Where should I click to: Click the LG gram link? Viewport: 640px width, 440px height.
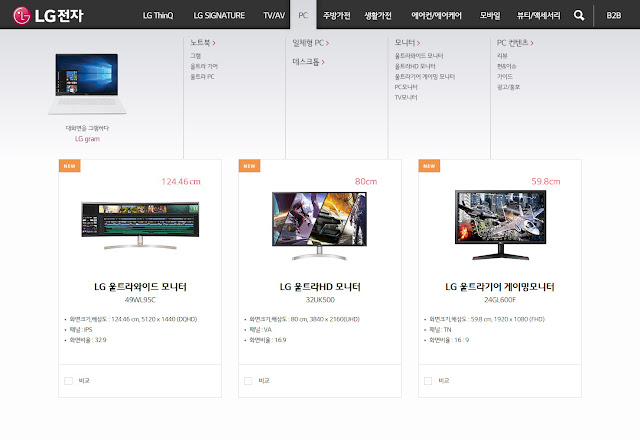(x=87, y=139)
